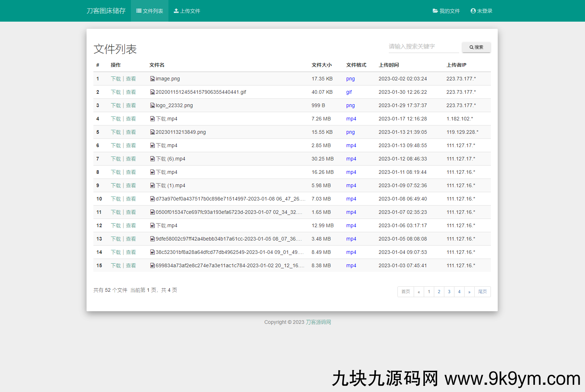The height and width of the screenshot is (392, 585).
Task: Click the user icon next to 未登录
Action: click(473, 11)
